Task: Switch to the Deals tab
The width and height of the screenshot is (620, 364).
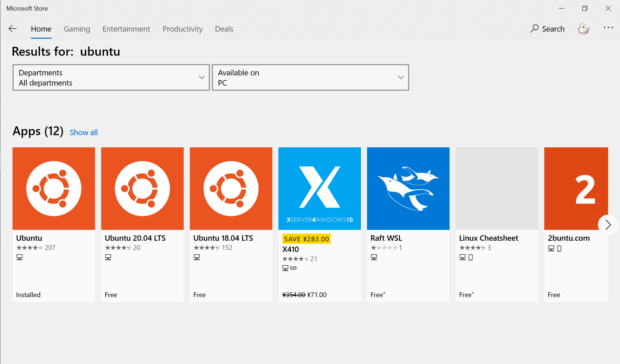Action: click(224, 29)
